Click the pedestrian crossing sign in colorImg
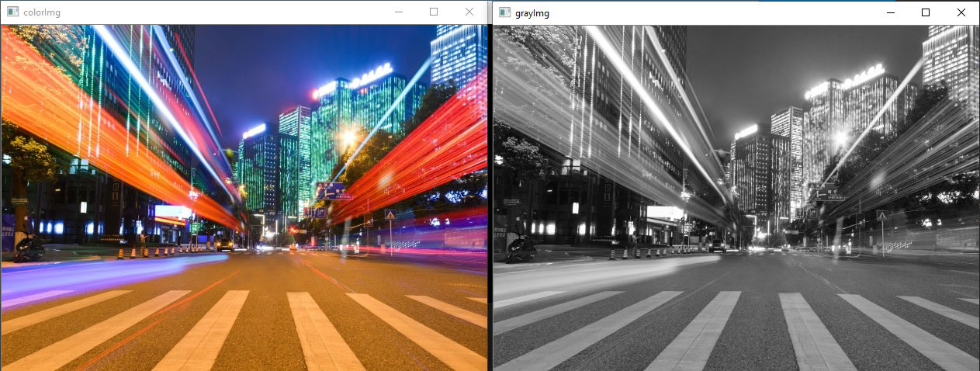This screenshot has height=371, width=980. [x=390, y=215]
